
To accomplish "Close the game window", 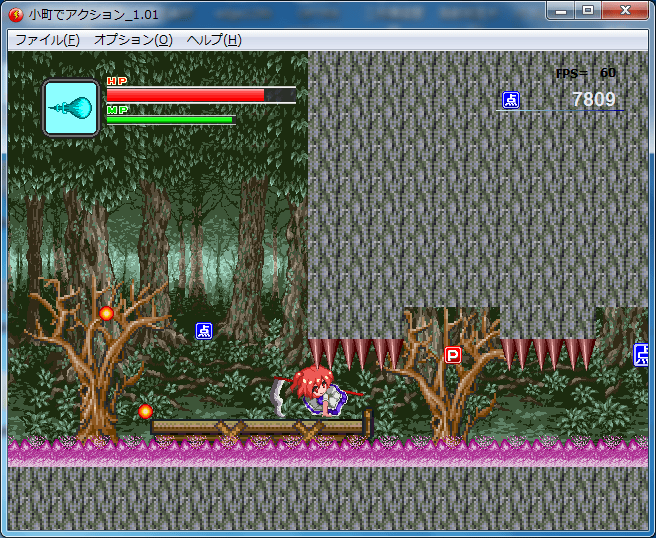I will (625, 10).
